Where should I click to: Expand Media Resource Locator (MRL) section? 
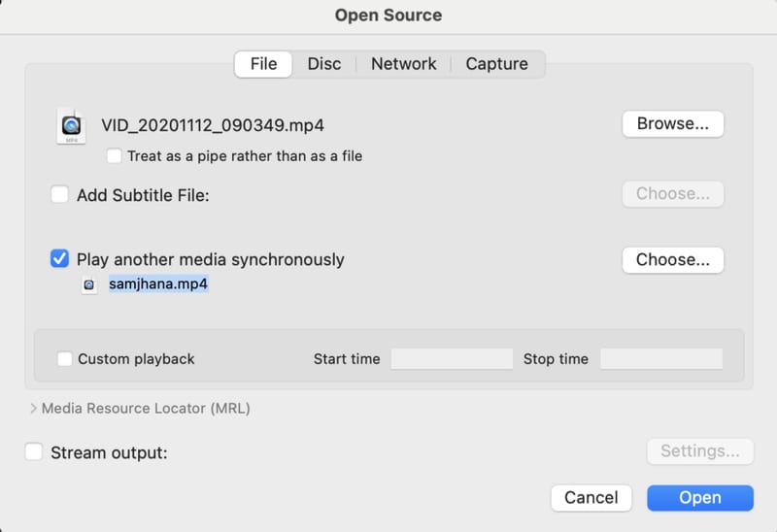[x=33, y=408]
